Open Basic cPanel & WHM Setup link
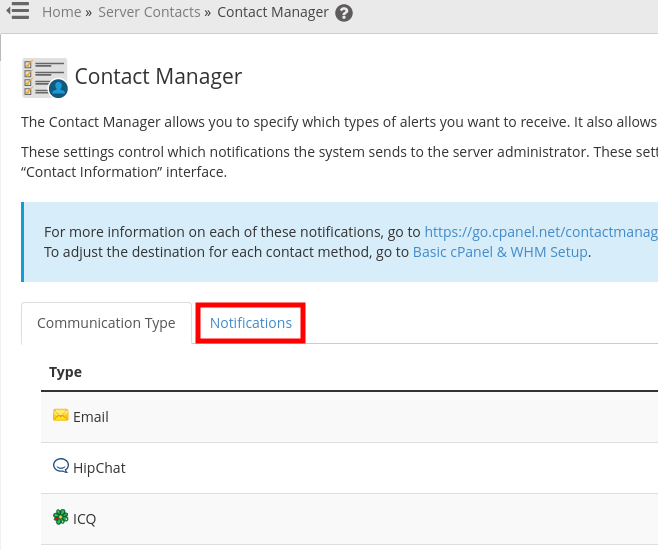Image resolution: width=658 pixels, height=550 pixels. point(500,252)
